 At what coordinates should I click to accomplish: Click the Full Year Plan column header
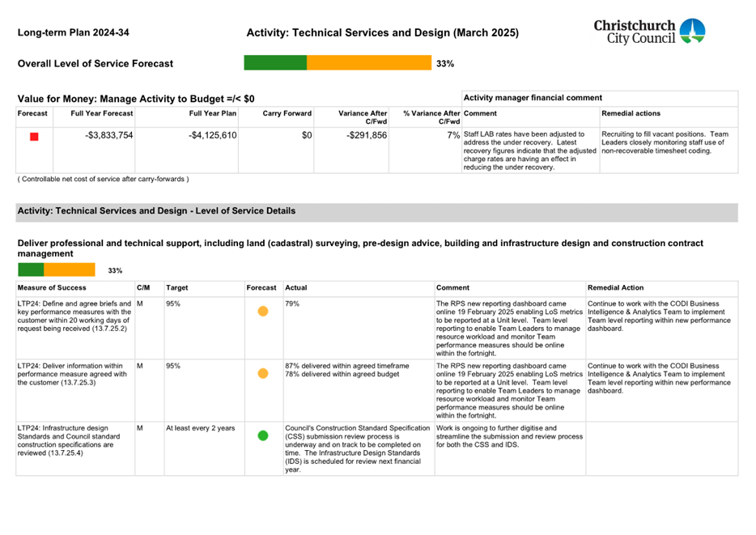coord(213,113)
